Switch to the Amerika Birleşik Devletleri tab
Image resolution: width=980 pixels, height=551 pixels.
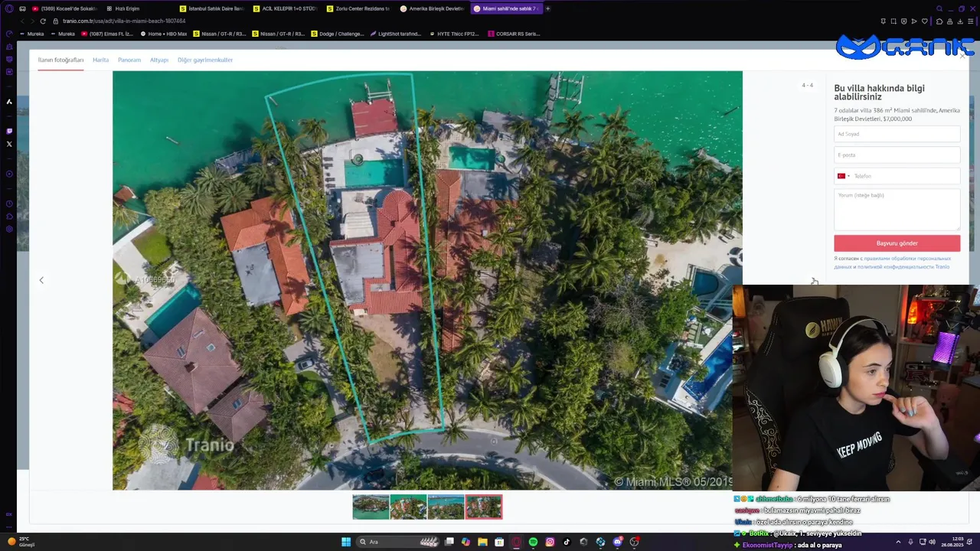(x=432, y=8)
